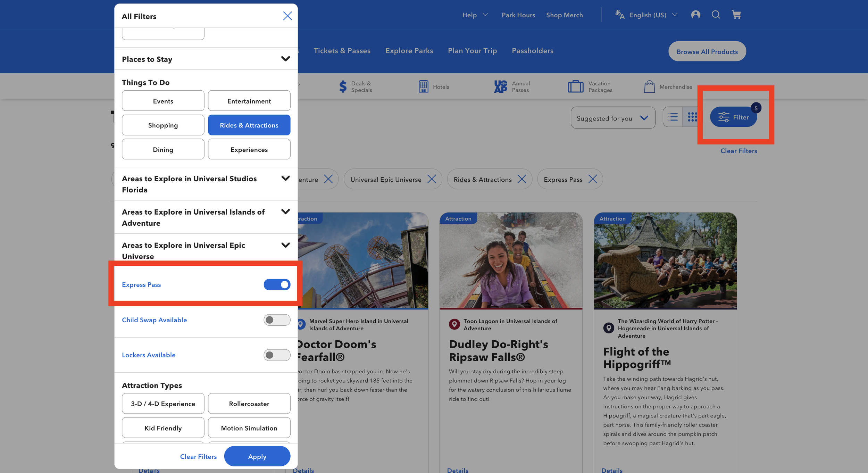Viewport: 868px width, 473px height.
Task: Select the 3-D / 4-D Experience attraction type
Action: [x=163, y=404]
